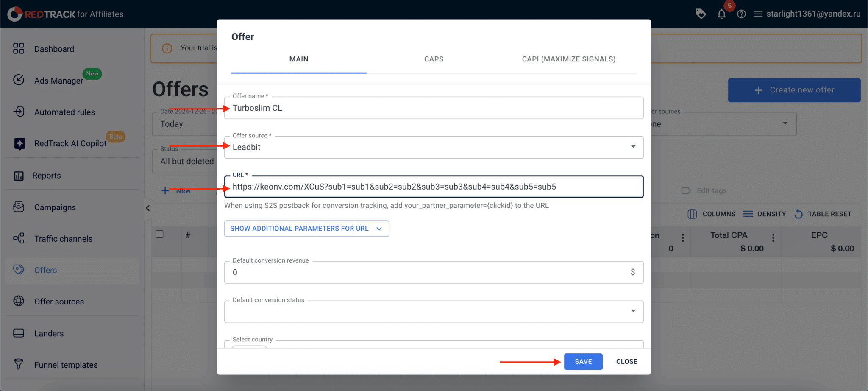The width and height of the screenshot is (868, 391).
Task: Open the hamburger menu next to email
Action: point(758,14)
